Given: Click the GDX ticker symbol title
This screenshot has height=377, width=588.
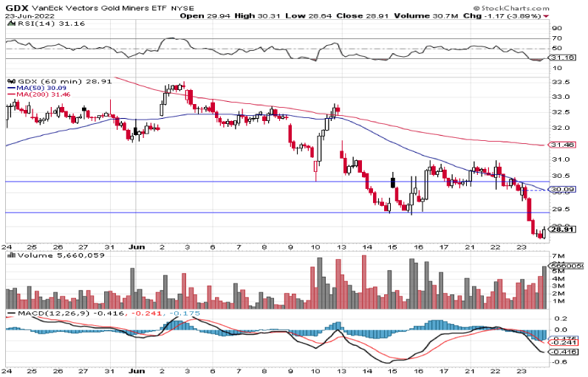Looking at the screenshot, I should click(x=15, y=5).
